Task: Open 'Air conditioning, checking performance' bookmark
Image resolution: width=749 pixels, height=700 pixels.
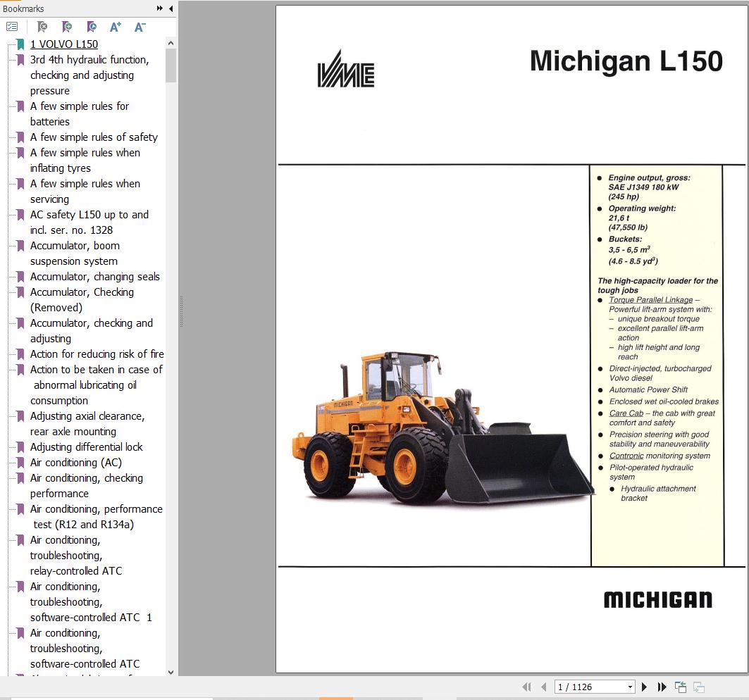Action: point(87,486)
